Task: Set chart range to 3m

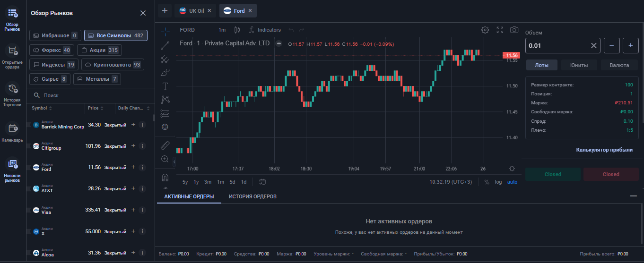Action: 208,182
